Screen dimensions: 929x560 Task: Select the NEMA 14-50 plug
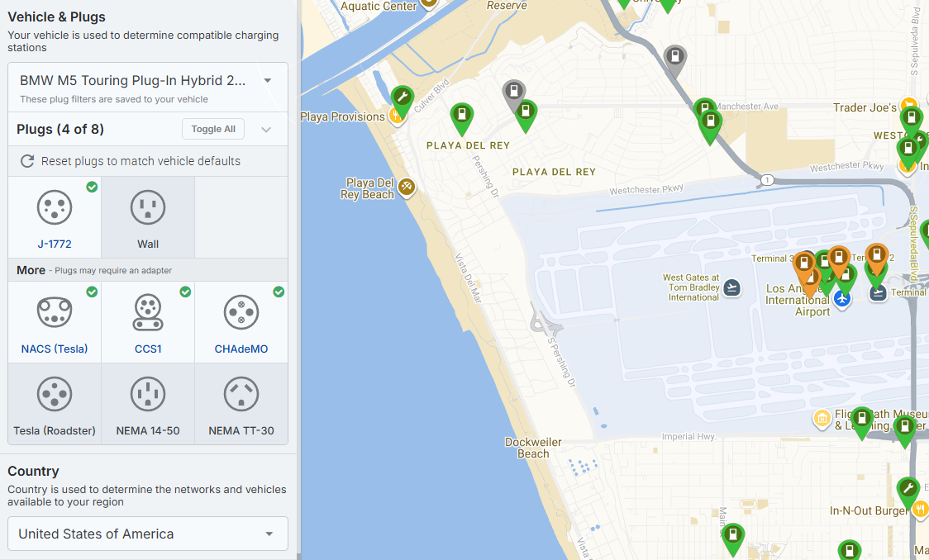tap(148, 405)
